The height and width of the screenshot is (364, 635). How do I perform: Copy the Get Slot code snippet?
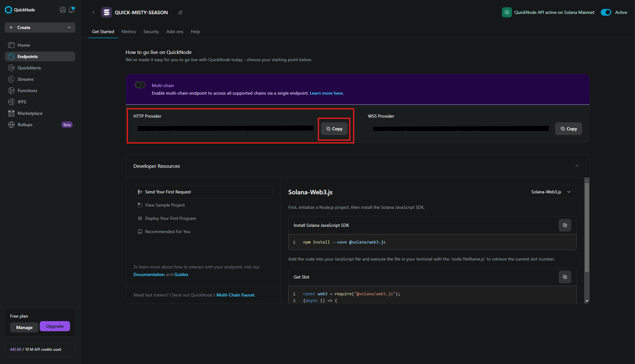pos(565,277)
